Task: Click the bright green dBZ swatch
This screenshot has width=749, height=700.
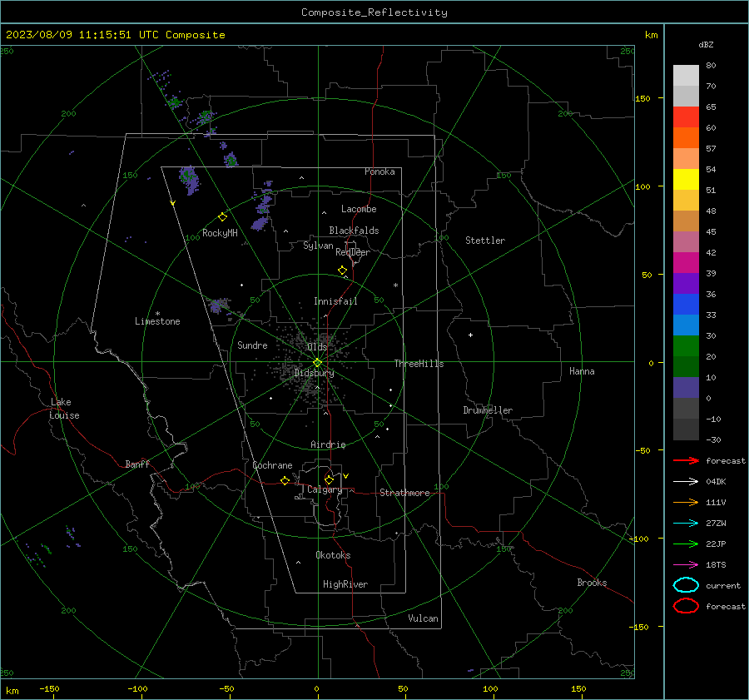Action: [x=686, y=346]
